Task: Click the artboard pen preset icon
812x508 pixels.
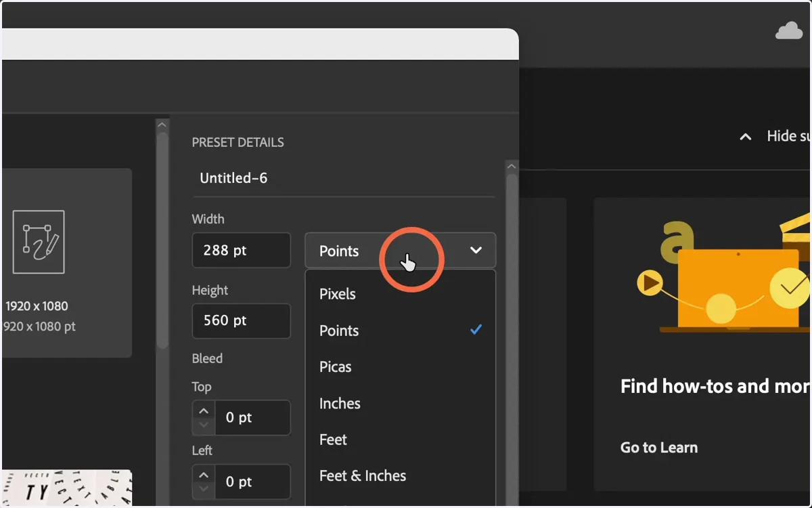Action: tap(39, 242)
